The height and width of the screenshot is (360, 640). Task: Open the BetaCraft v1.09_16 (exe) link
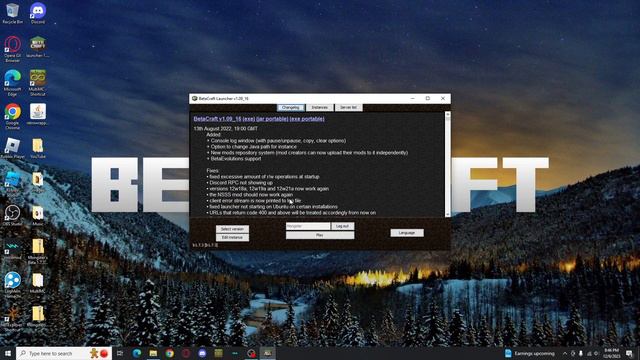coord(224,119)
